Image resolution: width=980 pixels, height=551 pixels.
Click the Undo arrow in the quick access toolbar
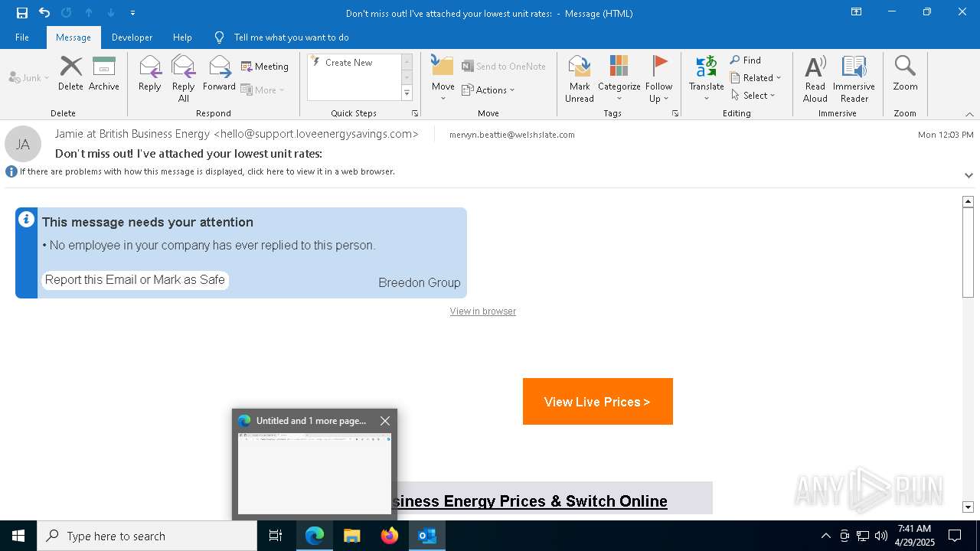44,12
